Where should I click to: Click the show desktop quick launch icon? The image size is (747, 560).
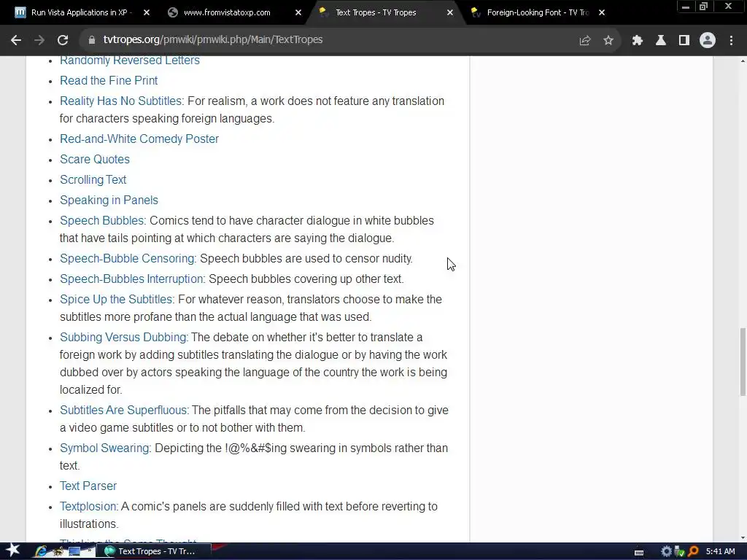[x=74, y=551]
